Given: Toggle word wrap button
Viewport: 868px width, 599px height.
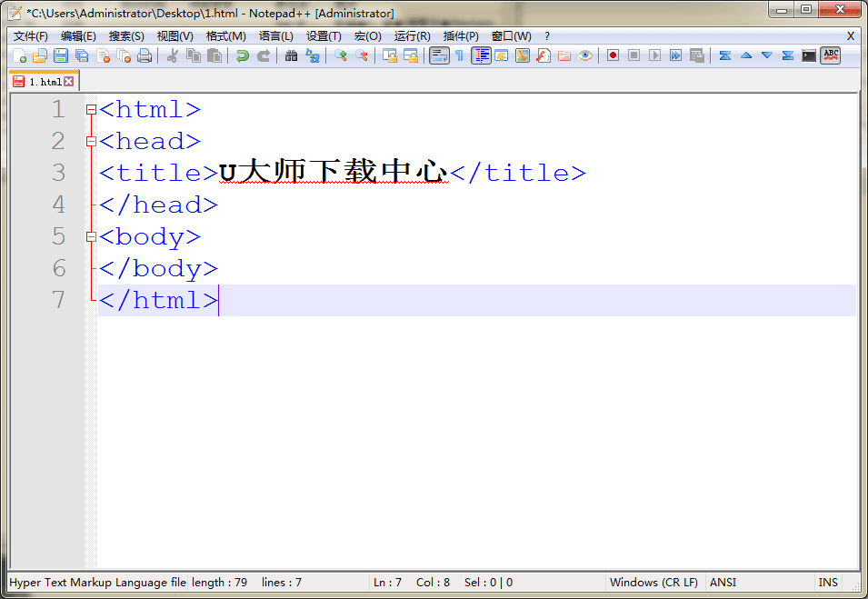Looking at the screenshot, I should click(438, 55).
